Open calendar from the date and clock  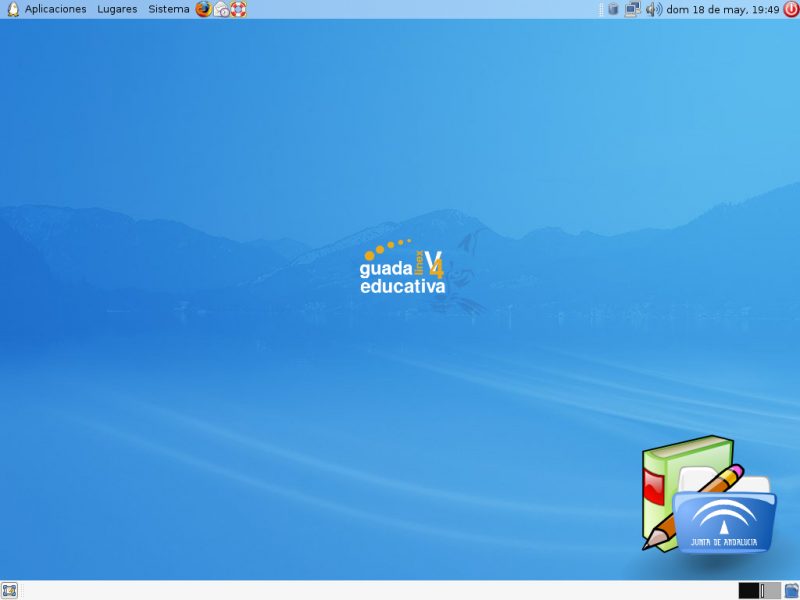(722, 9)
